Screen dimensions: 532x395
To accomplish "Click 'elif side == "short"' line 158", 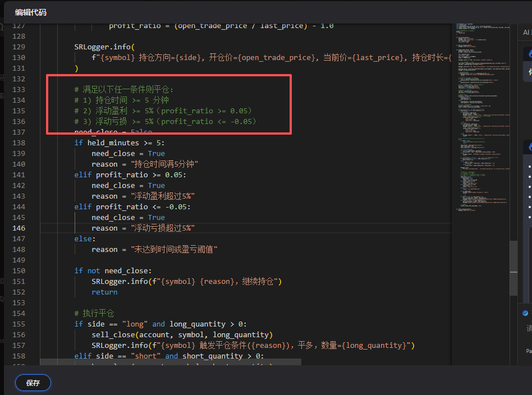I will tap(169, 356).
